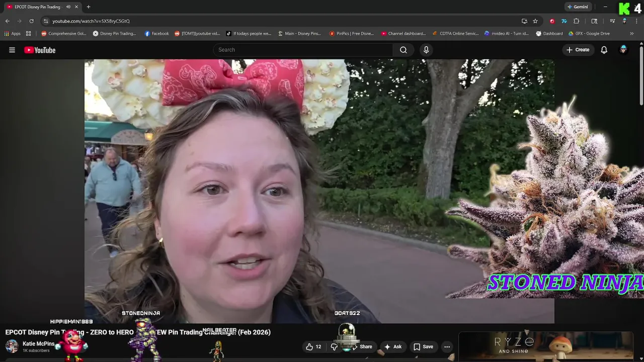
Task: Open more actions ellipsis under video
Action: tap(447, 346)
